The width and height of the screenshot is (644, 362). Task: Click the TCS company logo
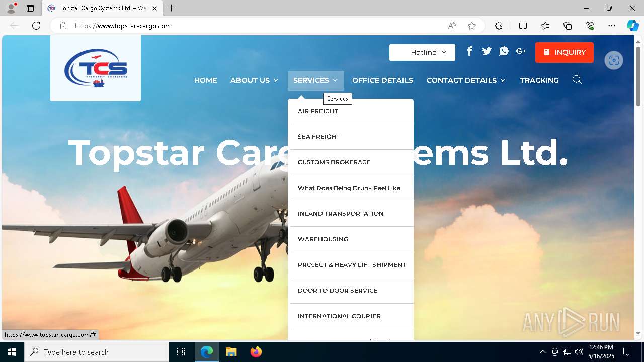96,68
